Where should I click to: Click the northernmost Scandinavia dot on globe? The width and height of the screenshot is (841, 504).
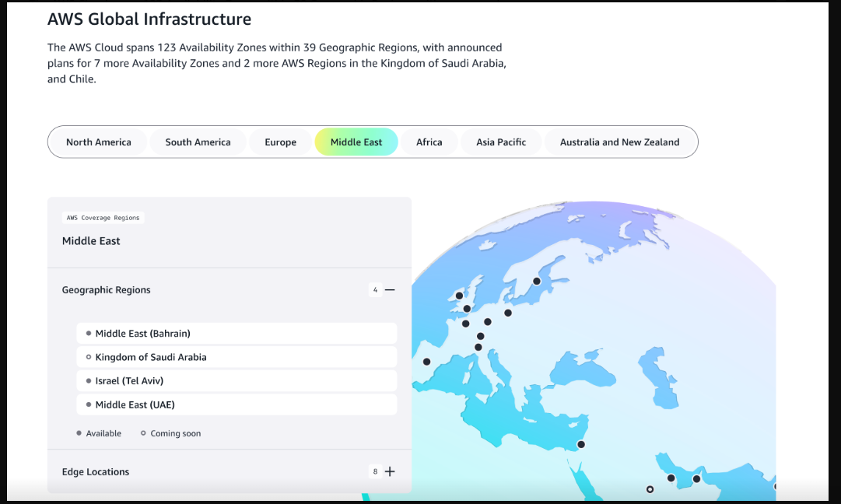536,281
